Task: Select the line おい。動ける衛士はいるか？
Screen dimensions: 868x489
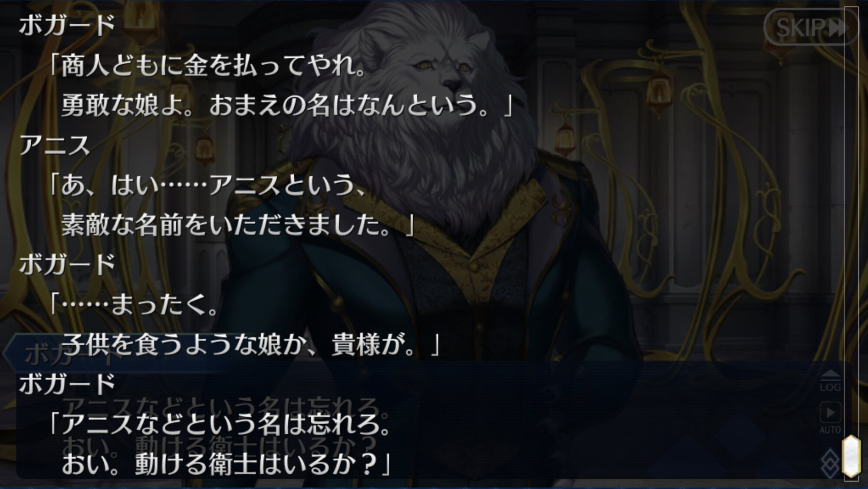Action: pyautogui.click(x=226, y=463)
